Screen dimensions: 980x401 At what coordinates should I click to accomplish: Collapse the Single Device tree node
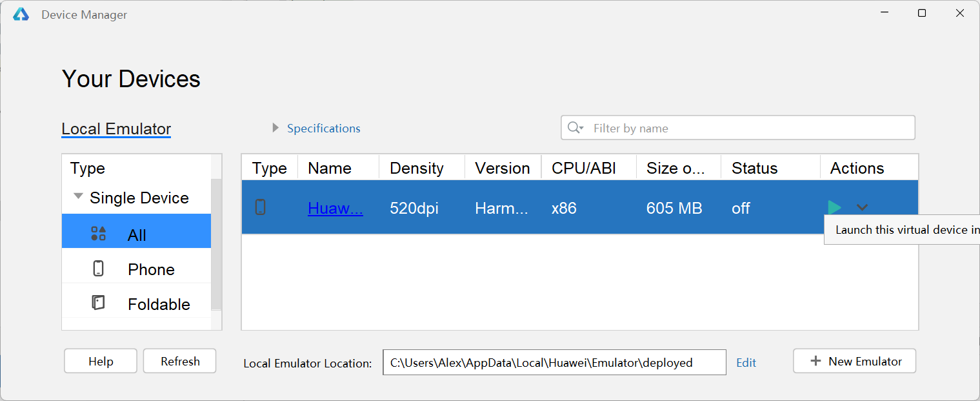point(78,196)
